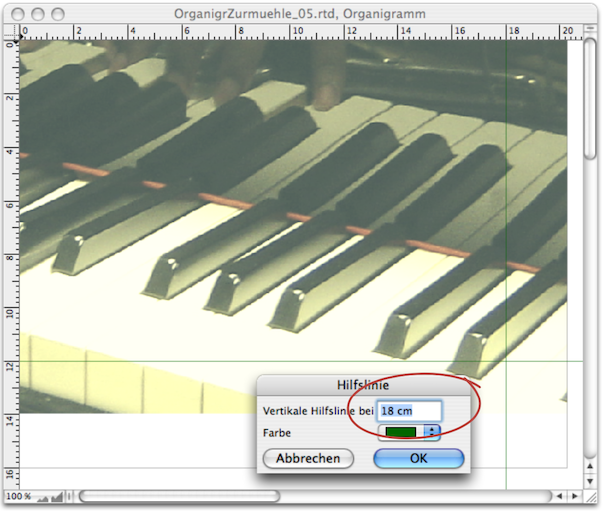Click the split-view handle beside zoom icons
Image resolution: width=603 pixels, height=512 pixels.
(x=70, y=496)
